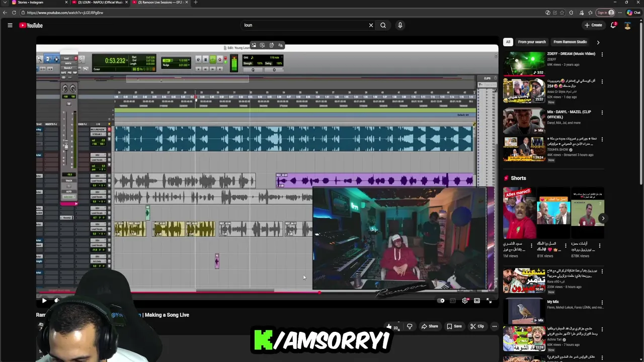Bookmark page with star icon
The height and width of the screenshot is (362, 644).
pos(563,13)
